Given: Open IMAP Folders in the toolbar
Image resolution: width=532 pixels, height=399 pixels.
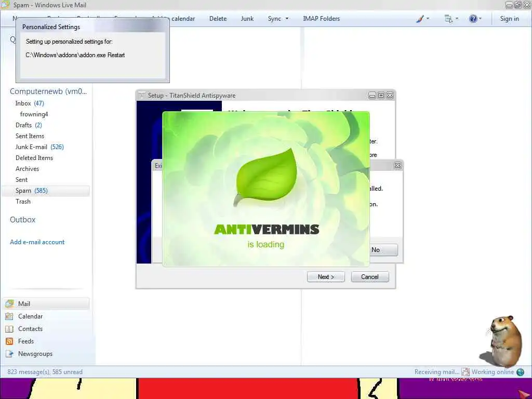Looking at the screenshot, I should (x=321, y=19).
